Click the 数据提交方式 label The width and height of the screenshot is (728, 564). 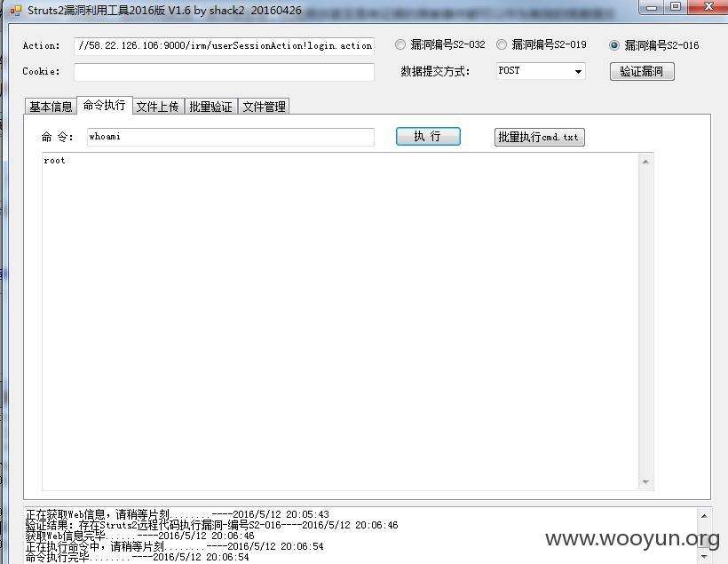tap(435, 71)
